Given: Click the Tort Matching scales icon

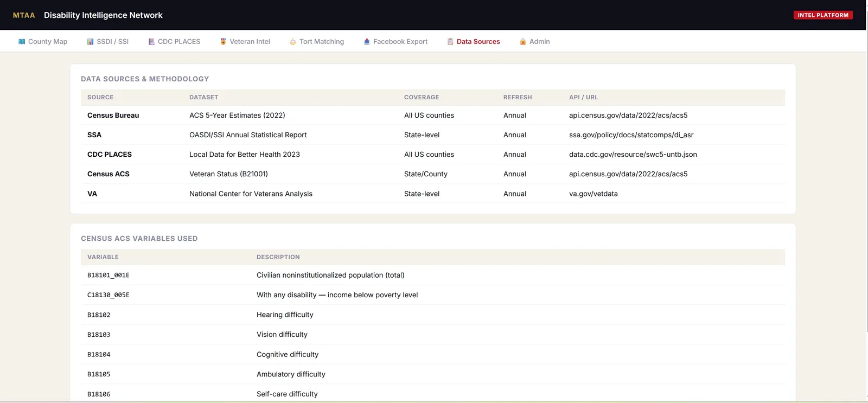Looking at the screenshot, I should pos(293,42).
